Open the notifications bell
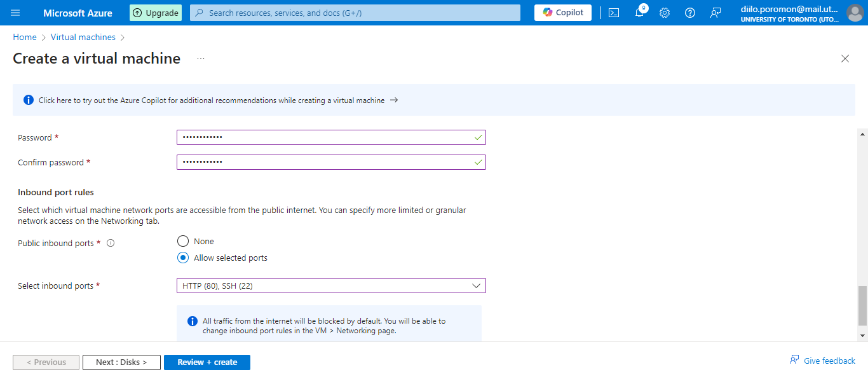 click(x=639, y=13)
